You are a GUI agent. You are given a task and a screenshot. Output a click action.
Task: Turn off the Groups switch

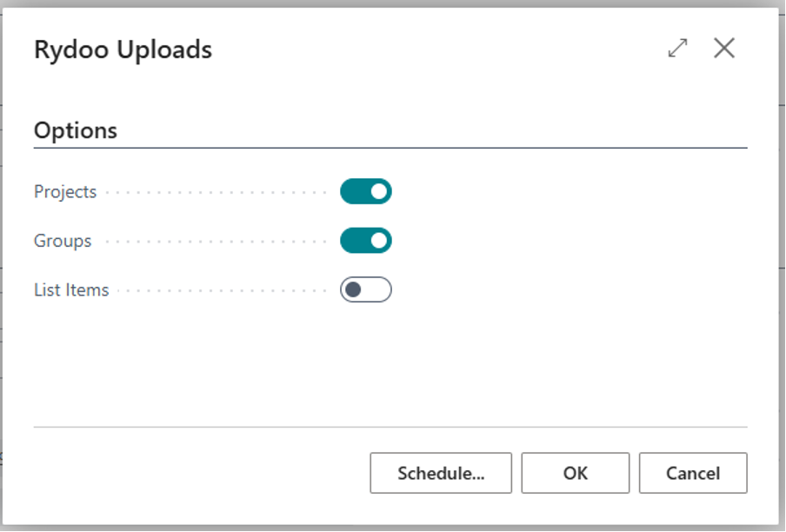pos(366,241)
